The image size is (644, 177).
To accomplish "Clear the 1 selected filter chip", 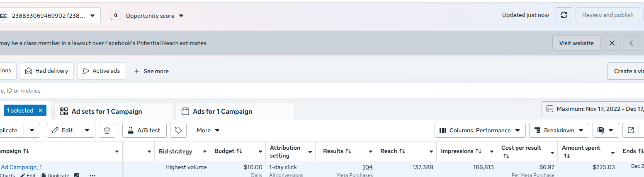I will coord(41,110).
